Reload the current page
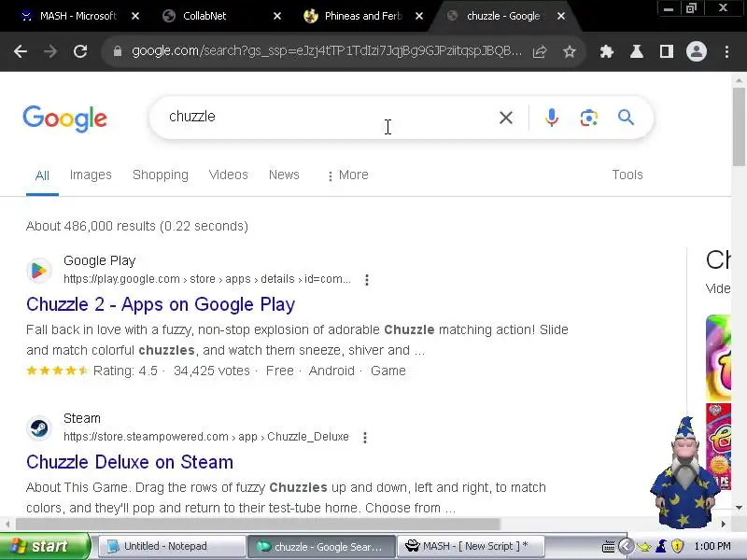Image resolution: width=747 pixels, height=560 pixels. tap(80, 51)
